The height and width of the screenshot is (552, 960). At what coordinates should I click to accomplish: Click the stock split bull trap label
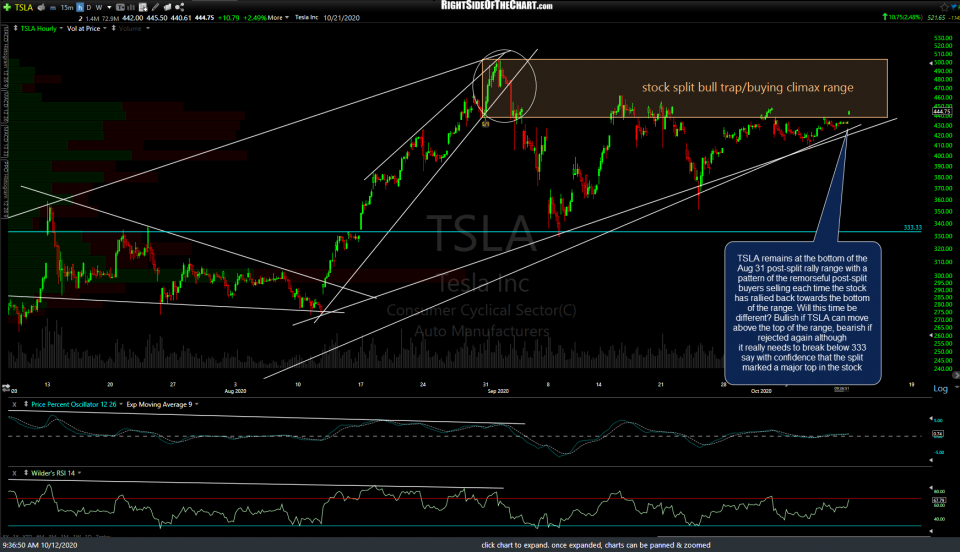tap(747, 88)
